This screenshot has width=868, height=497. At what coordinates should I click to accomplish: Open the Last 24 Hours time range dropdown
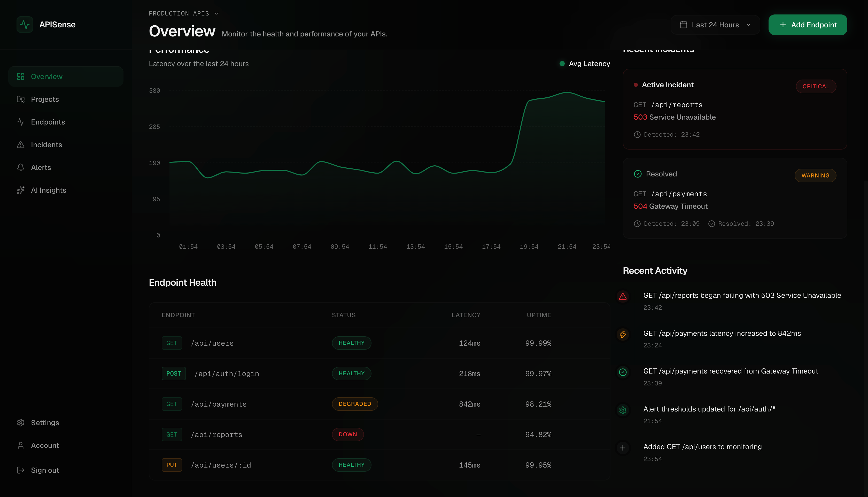tap(715, 25)
